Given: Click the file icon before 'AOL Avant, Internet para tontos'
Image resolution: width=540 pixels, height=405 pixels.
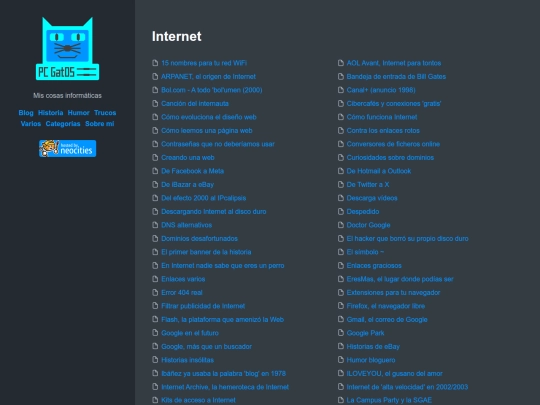Looking at the screenshot, I should [341, 63].
